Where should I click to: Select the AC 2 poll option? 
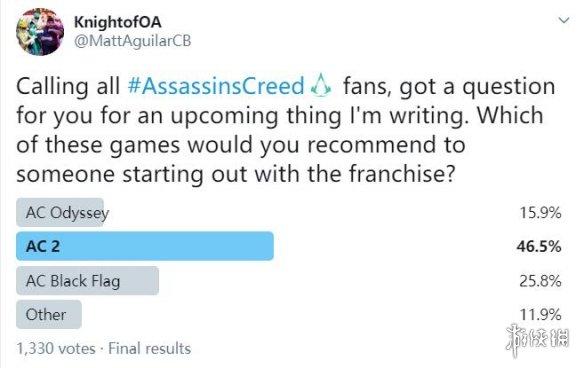pos(145,246)
